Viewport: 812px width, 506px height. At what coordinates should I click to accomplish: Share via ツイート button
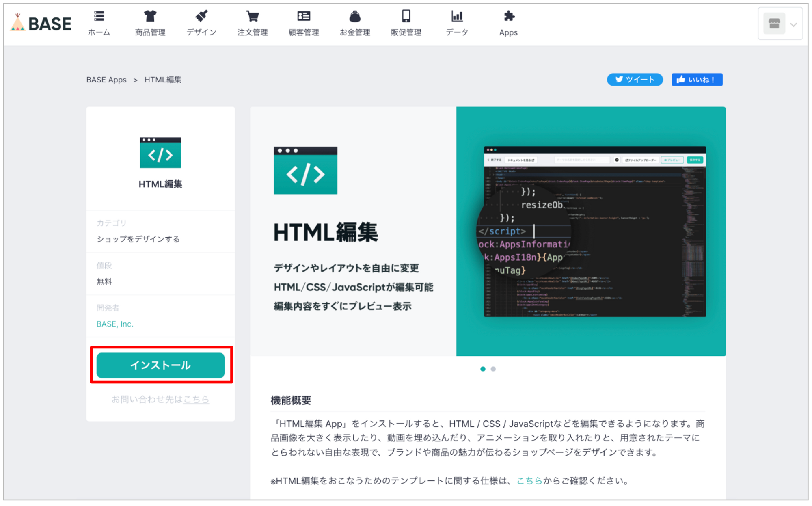click(635, 80)
